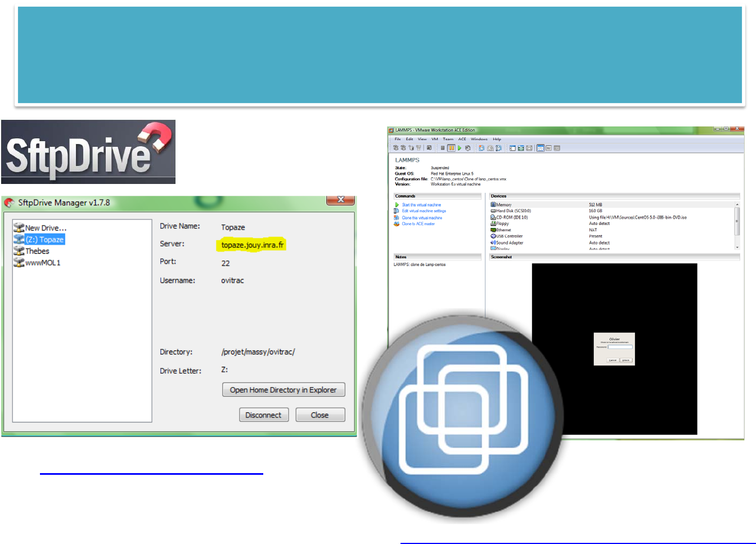Click 'Clone this virtual machine' link
The width and height of the screenshot is (756, 544).
422,218
